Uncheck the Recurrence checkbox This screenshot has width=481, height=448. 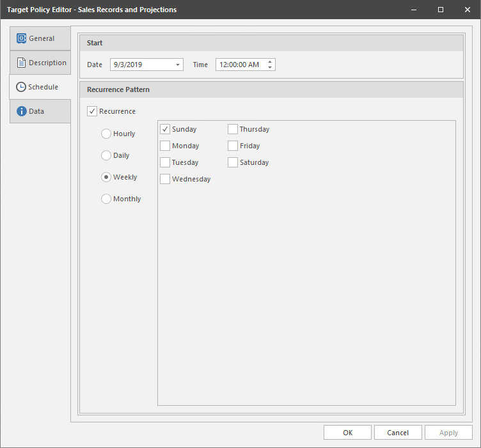point(92,111)
